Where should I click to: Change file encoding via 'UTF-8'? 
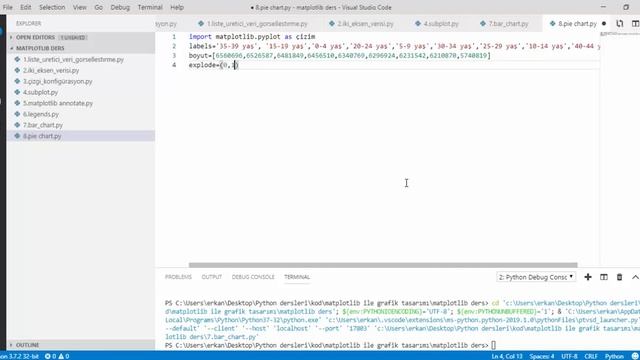tap(569, 356)
